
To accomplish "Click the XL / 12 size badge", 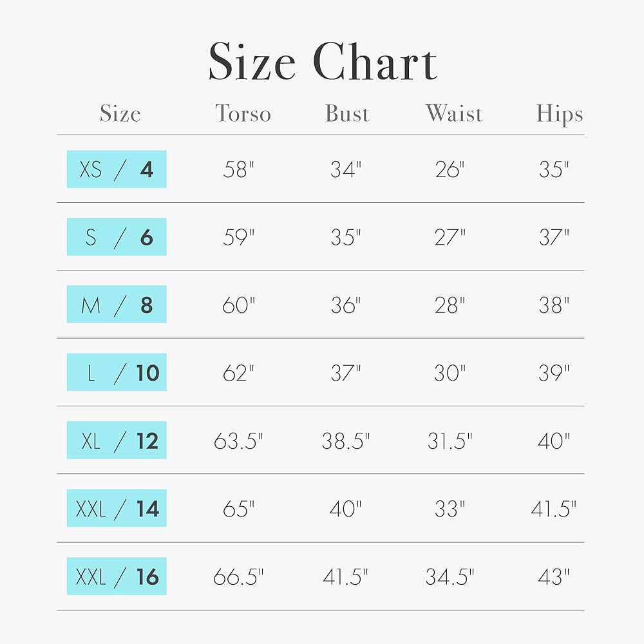I will 117,440.
